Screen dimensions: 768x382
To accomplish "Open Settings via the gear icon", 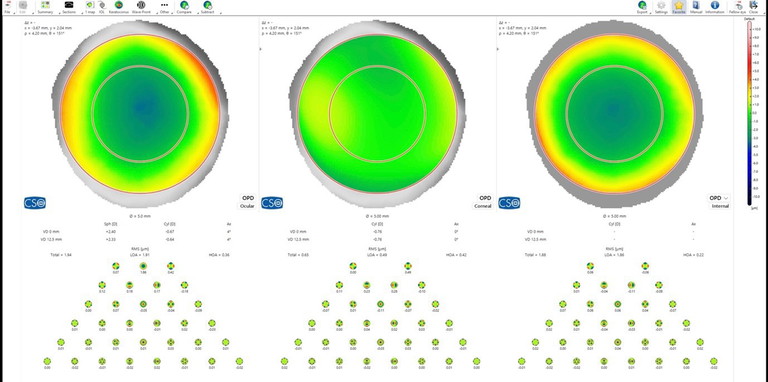I will click(661, 6).
